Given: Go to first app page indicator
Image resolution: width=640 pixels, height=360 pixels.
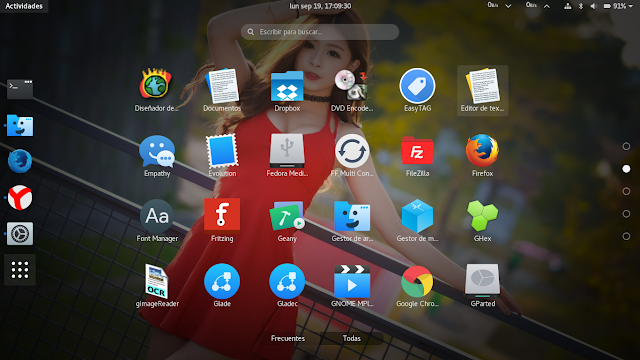Looking at the screenshot, I should (x=626, y=146).
